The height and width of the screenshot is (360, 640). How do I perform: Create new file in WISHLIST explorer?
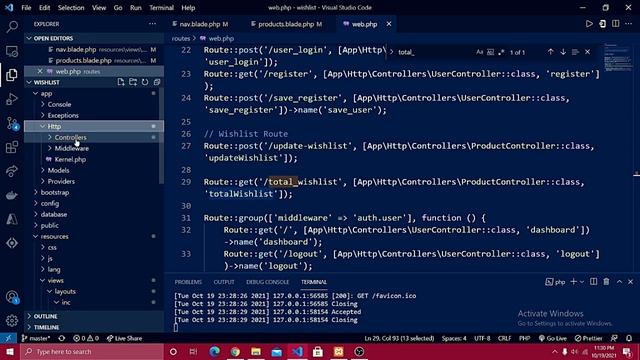[121, 82]
